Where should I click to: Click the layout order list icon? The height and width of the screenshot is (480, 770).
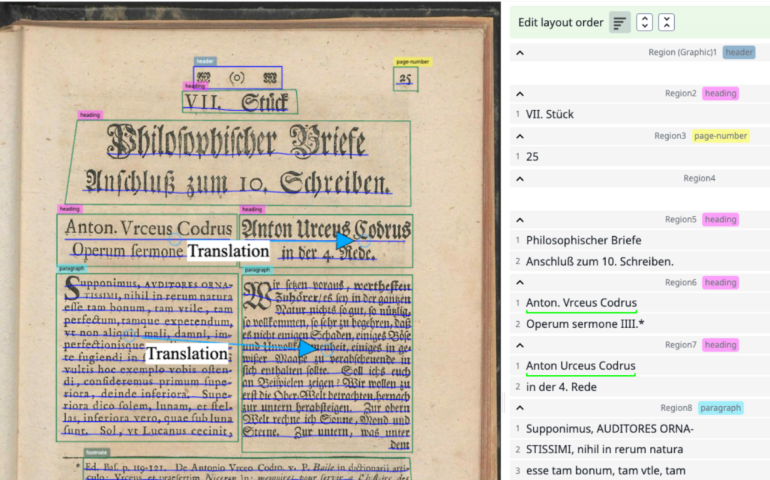tap(620, 22)
